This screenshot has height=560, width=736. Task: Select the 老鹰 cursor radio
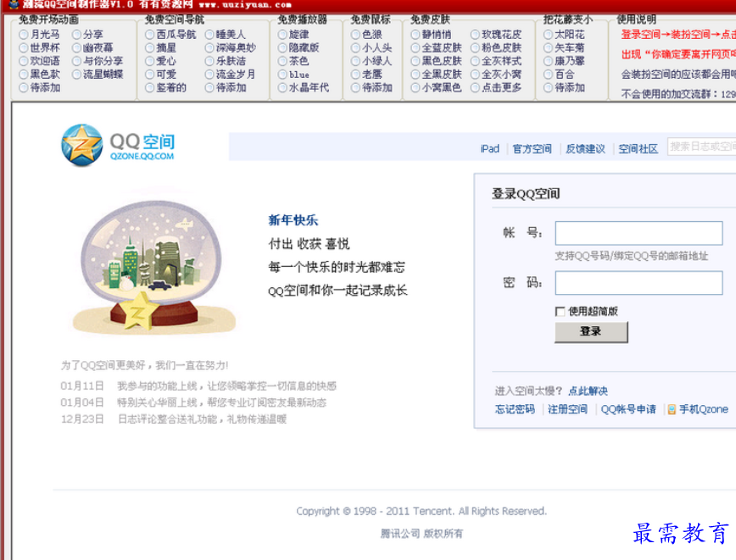click(x=355, y=74)
